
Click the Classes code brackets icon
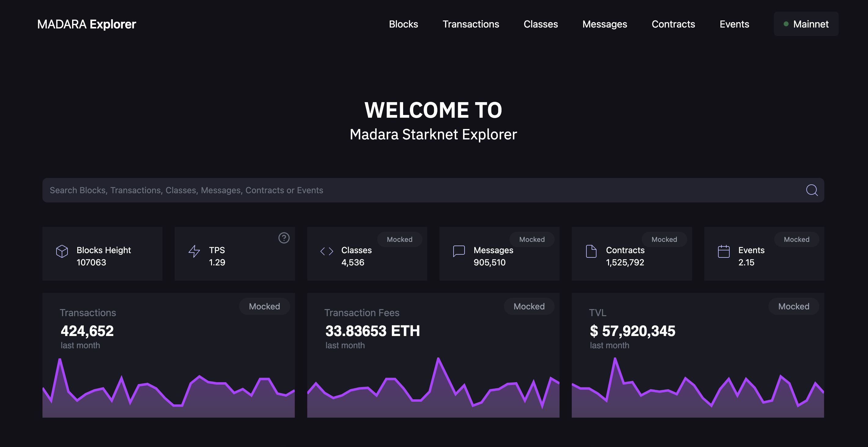coord(326,251)
